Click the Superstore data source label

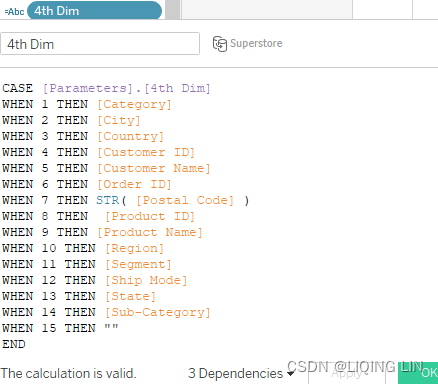point(256,43)
